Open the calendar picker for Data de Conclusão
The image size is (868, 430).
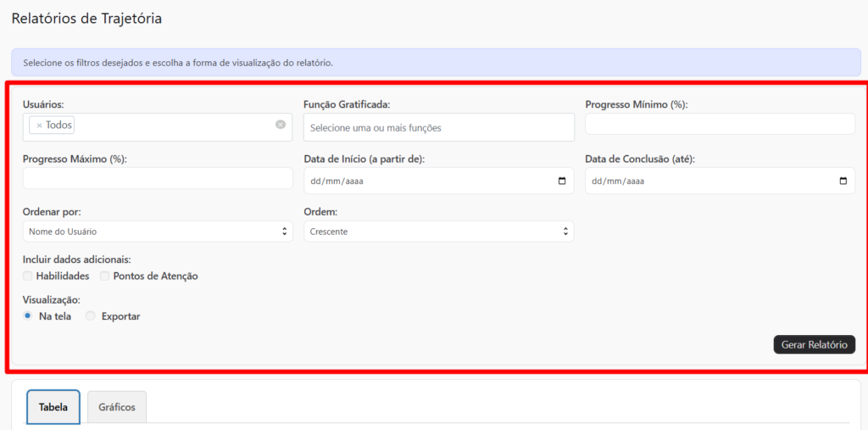(843, 181)
